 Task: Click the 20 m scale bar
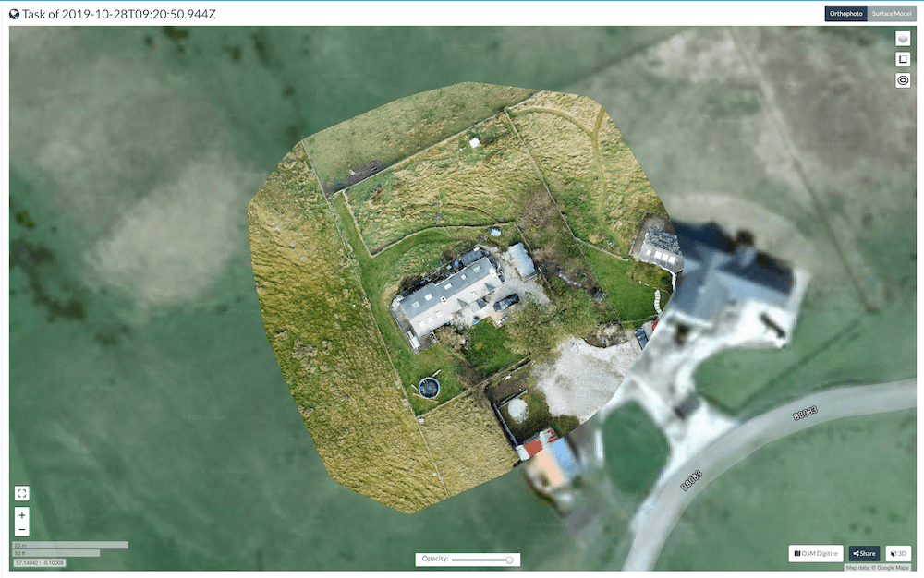point(69,545)
